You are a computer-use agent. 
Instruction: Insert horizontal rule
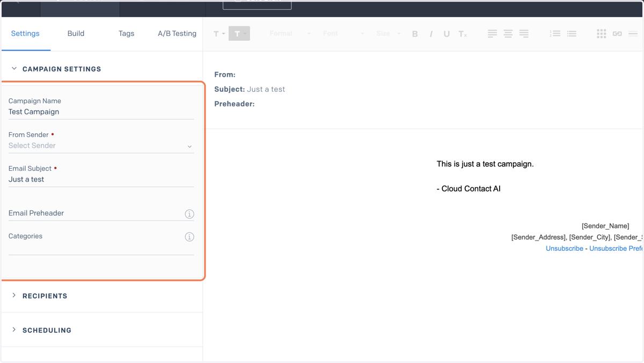(633, 33)
